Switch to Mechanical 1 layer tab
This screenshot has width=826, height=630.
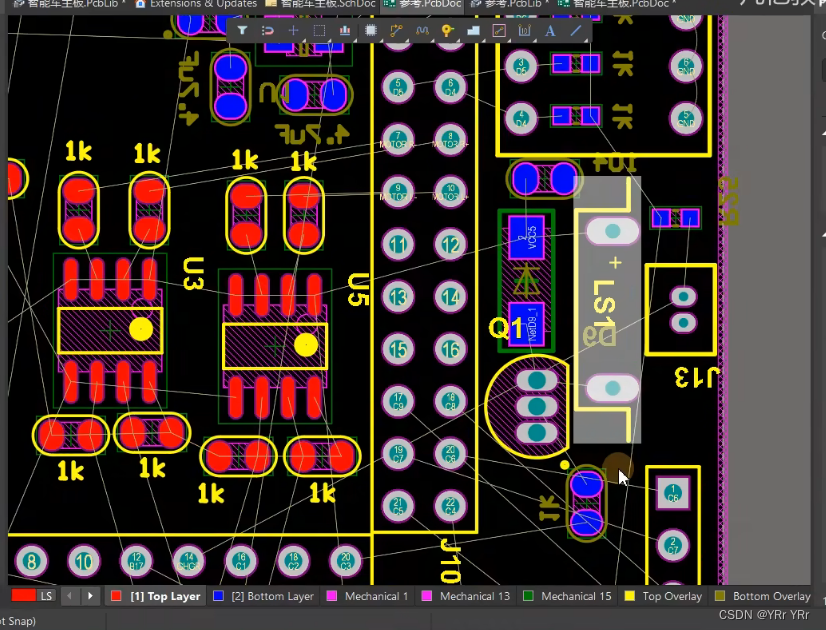pyautogui.click(x=368, y=596)
